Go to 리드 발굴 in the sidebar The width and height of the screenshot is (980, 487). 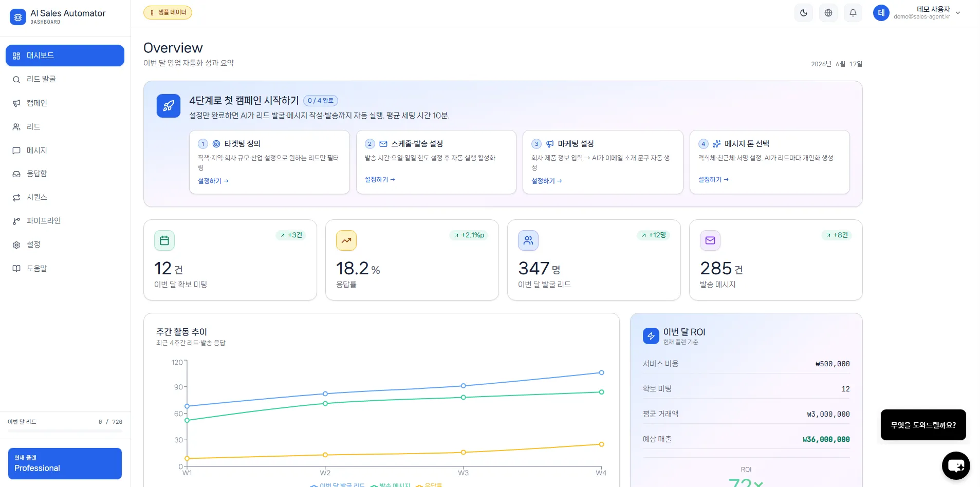tap(65, 79)
